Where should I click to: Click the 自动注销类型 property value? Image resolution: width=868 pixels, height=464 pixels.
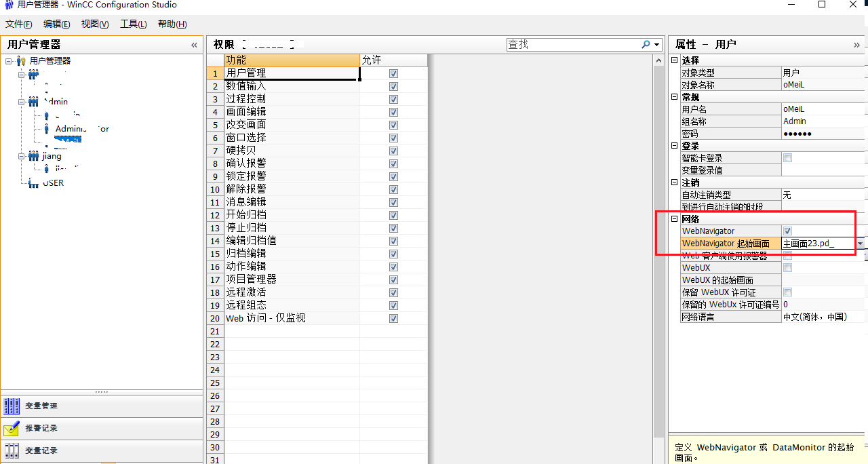(x=824, y=195)
